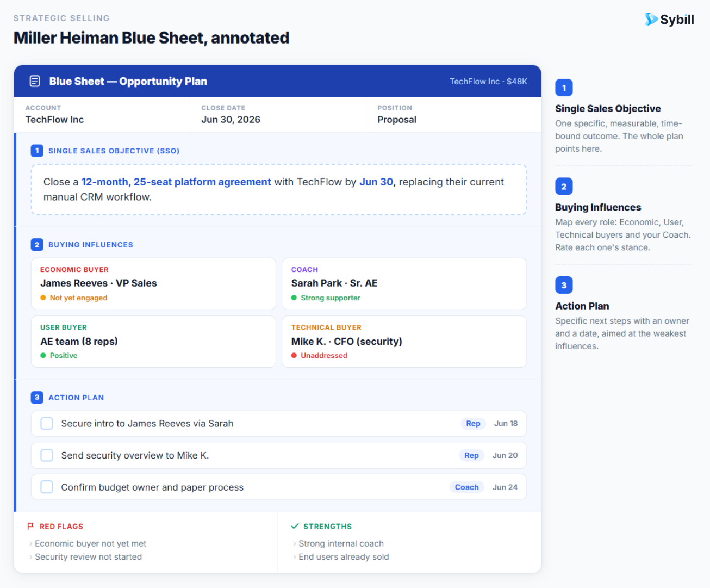Click the "Buying Influences" sidebar heading

(598, 207)
